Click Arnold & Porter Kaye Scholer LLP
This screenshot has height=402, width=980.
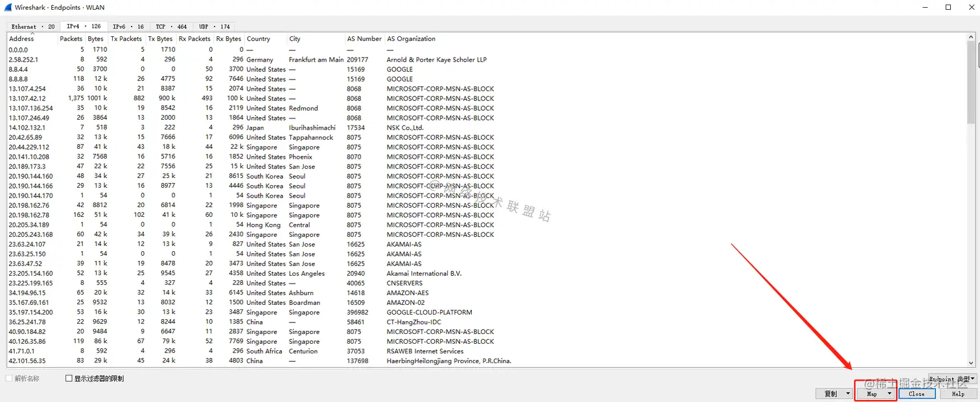click(x=437, y=60)
